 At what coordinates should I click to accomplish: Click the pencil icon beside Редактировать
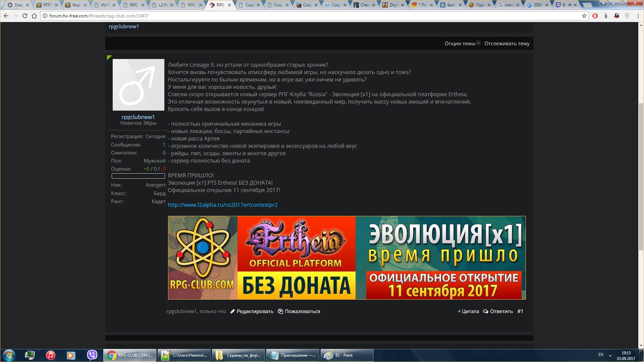[x=232, y=311]
